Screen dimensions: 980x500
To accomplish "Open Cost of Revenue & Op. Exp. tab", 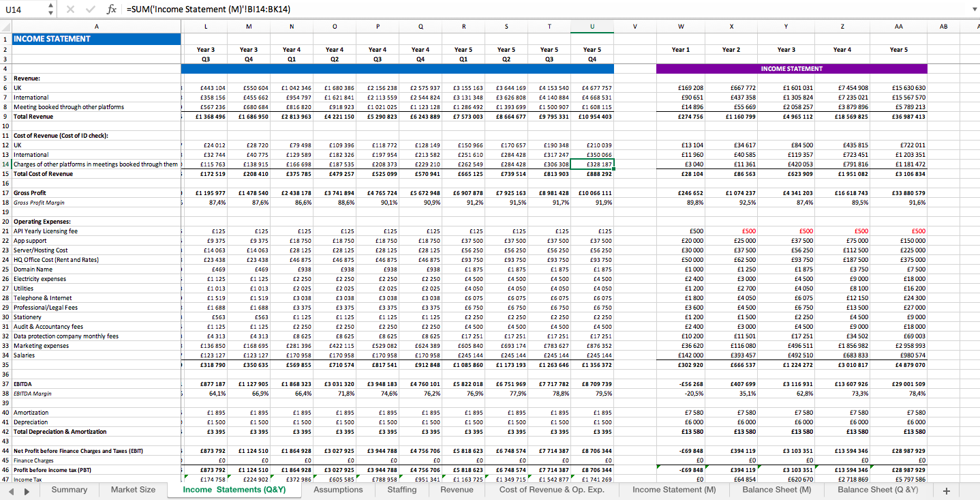I will (x=552, y=490).
